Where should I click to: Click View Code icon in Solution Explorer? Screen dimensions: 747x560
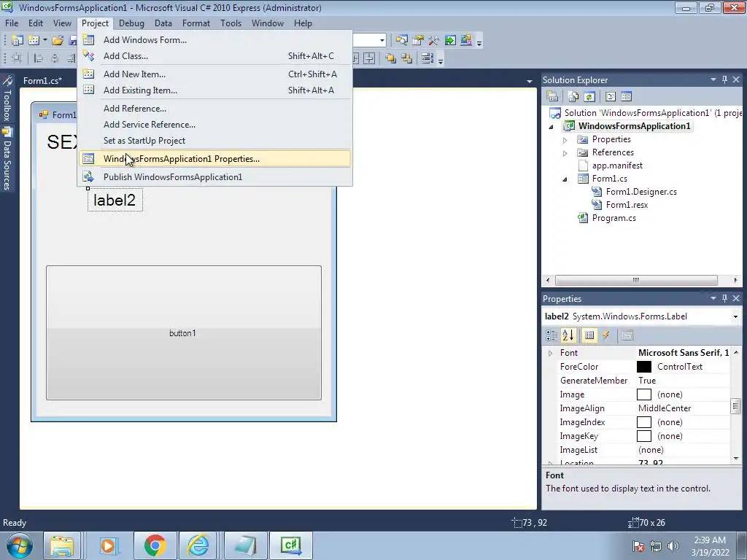pos(611,97)
